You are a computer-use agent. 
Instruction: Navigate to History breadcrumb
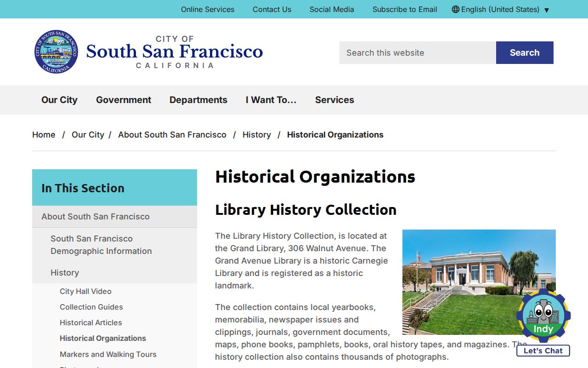(x=257, y=135)
